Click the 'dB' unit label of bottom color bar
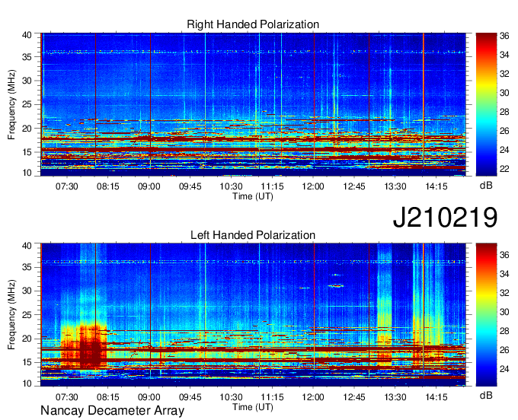 pos(486,395)
